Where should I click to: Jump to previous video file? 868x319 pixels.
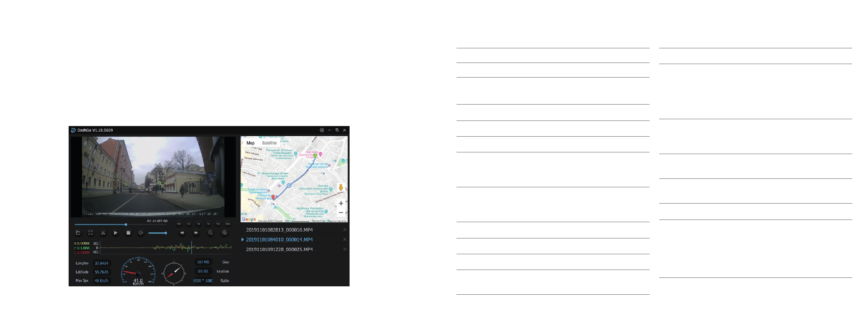point(182,232)
